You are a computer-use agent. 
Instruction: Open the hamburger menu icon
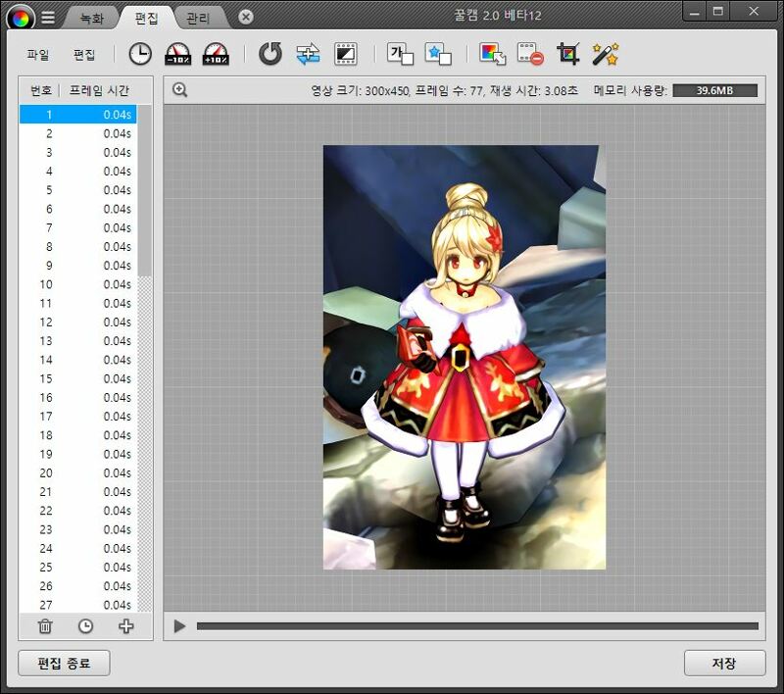48,18
